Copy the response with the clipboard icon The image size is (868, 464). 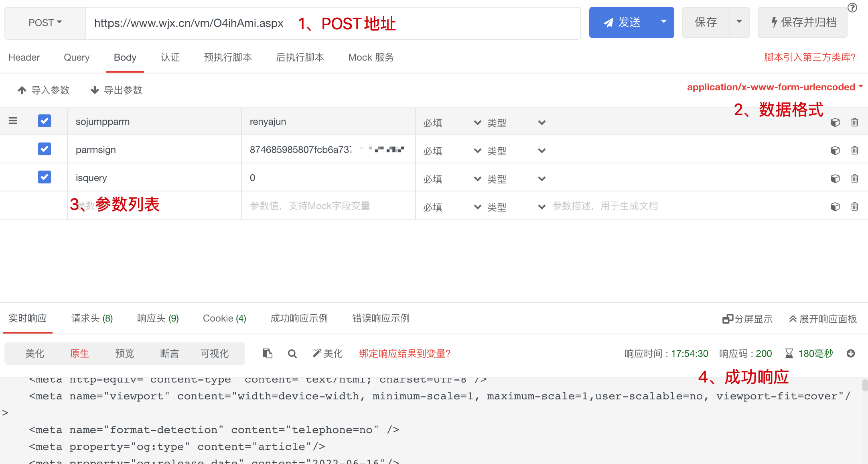268,353
